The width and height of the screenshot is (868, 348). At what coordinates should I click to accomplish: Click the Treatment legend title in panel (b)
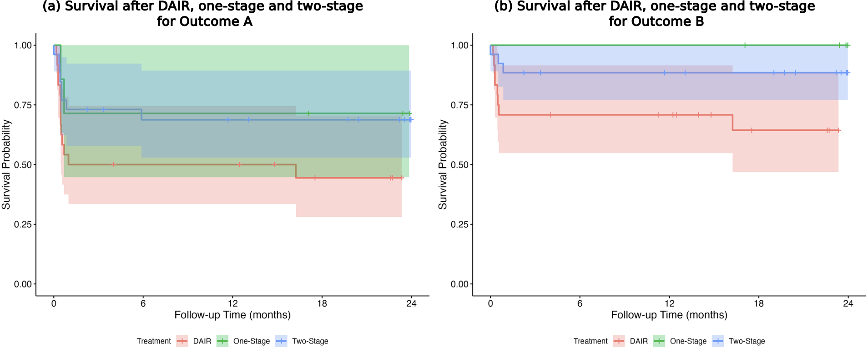[590, 341]
